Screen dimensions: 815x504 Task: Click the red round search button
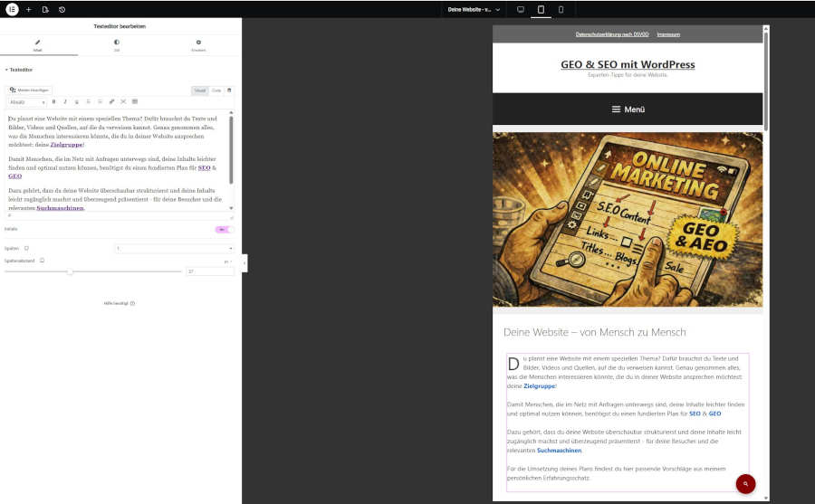tap(745, 484)
